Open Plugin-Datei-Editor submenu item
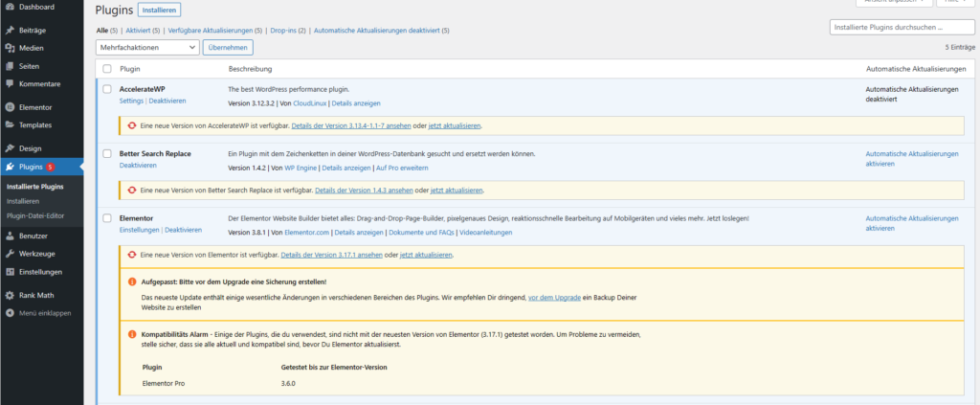This screenshot has height=405, width=980. (35, 215)
